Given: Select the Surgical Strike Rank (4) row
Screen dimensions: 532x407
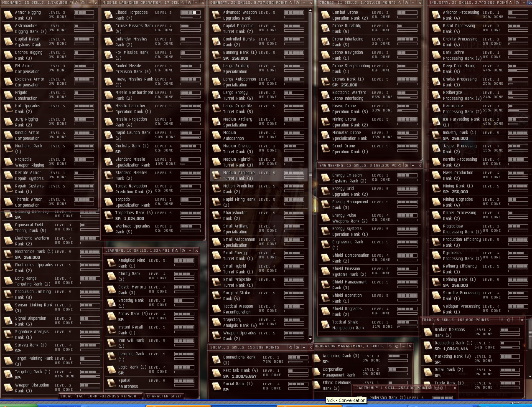Looking at the screenshot, I should [x=259, y=296].
